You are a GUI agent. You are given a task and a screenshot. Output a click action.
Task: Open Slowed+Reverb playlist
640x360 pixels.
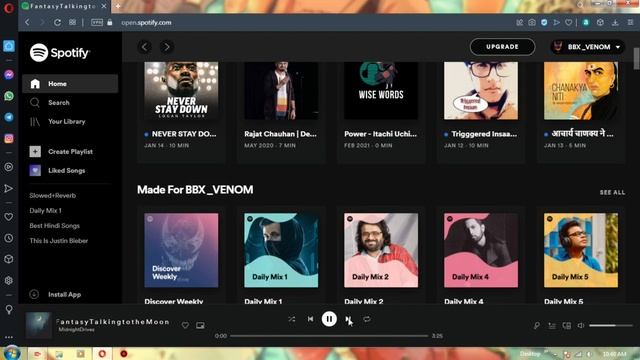[x=53, y=196]
